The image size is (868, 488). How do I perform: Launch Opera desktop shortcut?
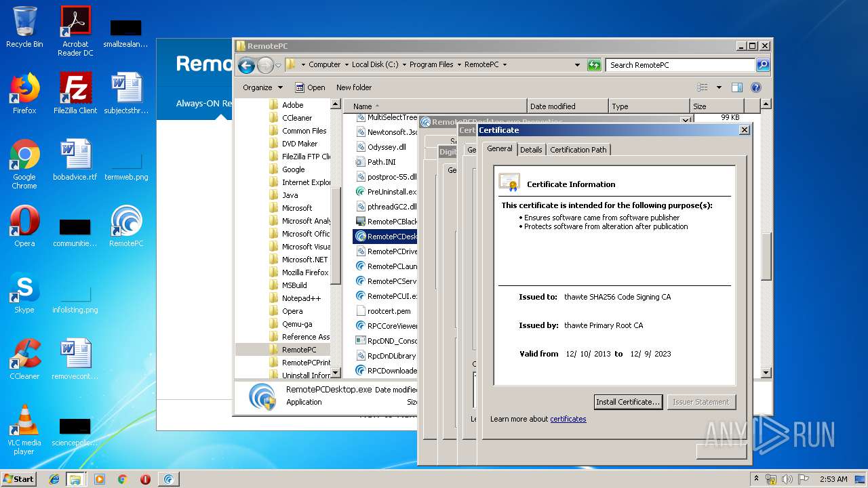click(24, 226)
